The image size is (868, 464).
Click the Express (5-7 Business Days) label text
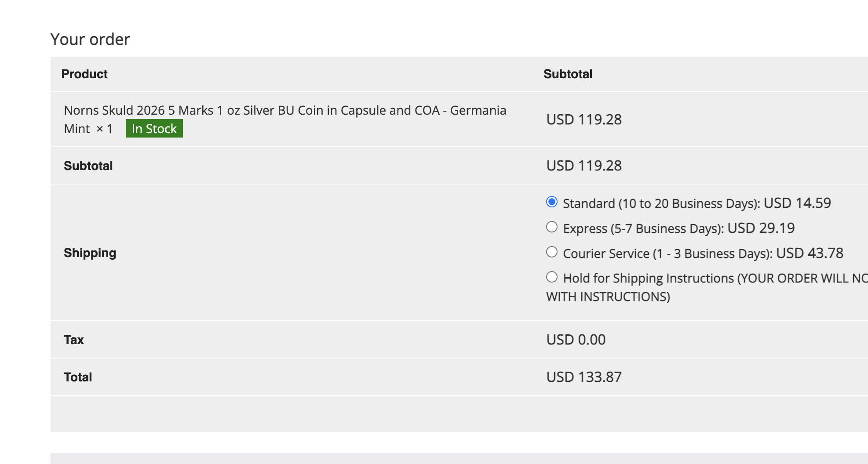click(643, 228)
